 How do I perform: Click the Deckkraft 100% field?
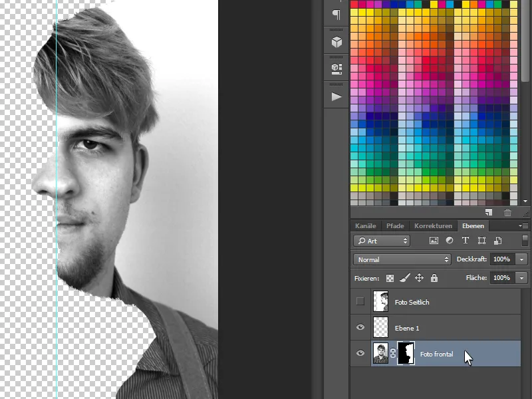(x=503, y=259)
